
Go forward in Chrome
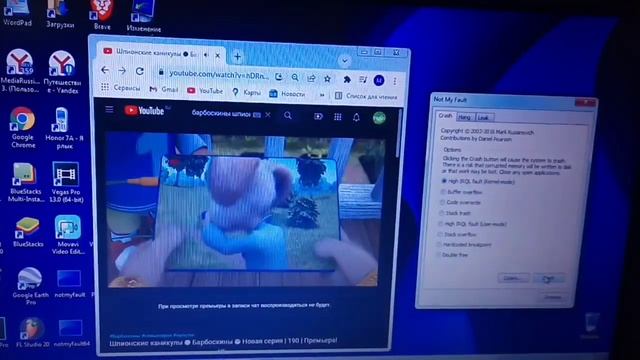point(122,71)
